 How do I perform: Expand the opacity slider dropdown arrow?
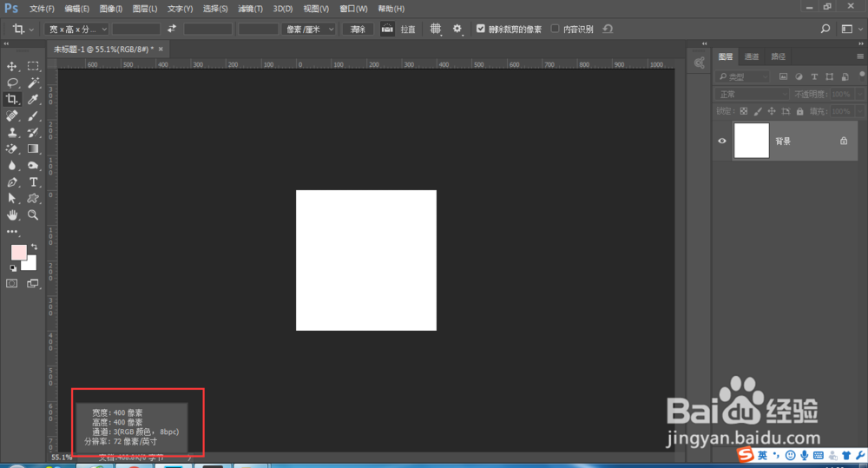pyautogui.click(x=859, y=94)
